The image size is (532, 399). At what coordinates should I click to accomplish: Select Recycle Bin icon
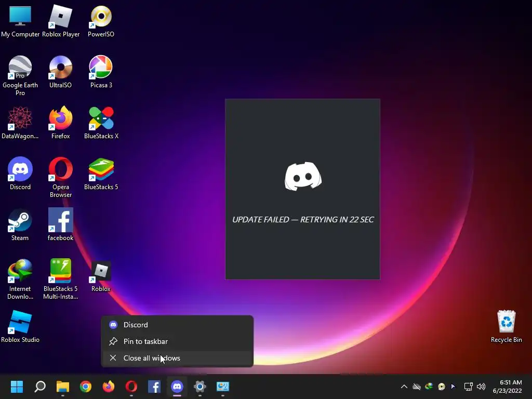click(x=506, y=326)
